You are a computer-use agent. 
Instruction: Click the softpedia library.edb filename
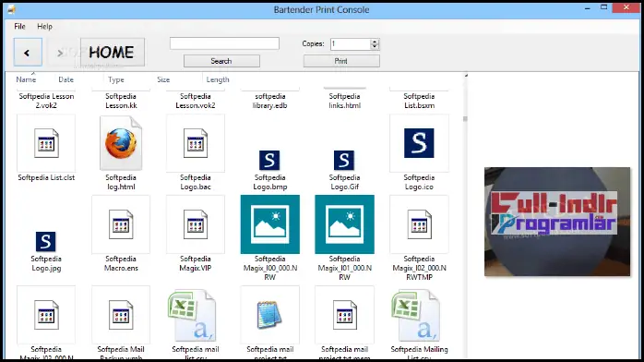point(269,101)
